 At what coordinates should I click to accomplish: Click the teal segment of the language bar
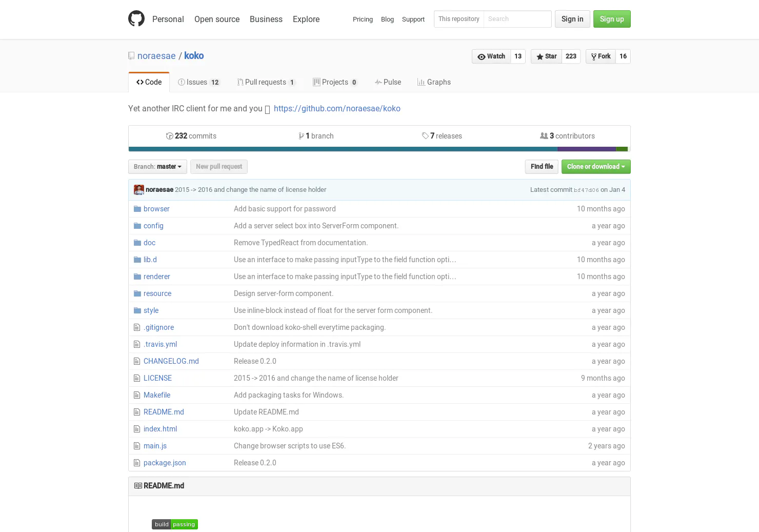tap(343, 149)
